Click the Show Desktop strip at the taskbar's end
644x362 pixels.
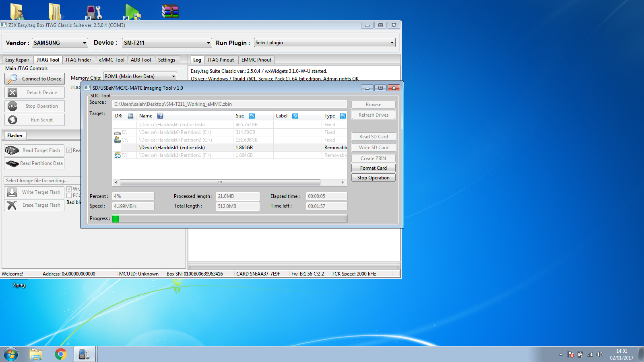click(641, 354)
